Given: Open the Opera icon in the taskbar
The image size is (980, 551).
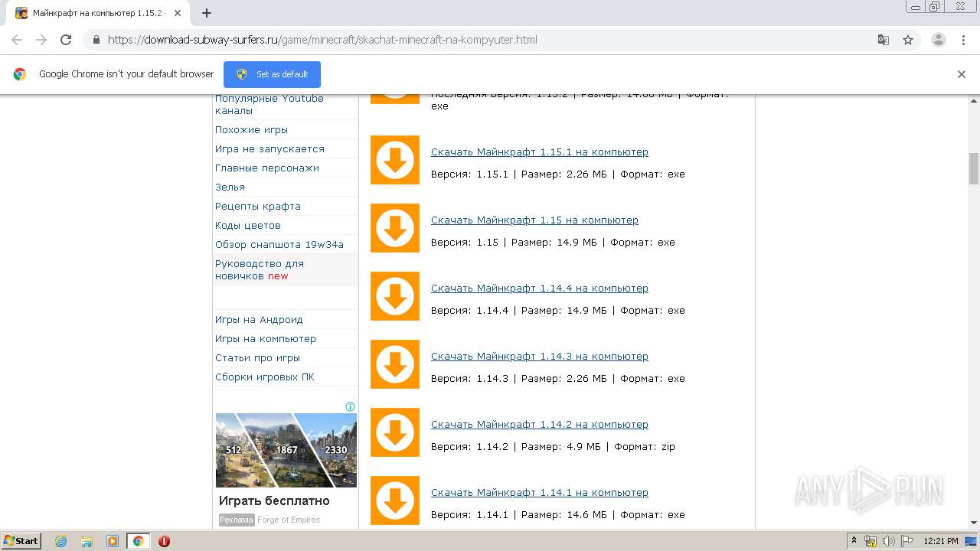Looking at the screenshot, I should tap(164, 541).
